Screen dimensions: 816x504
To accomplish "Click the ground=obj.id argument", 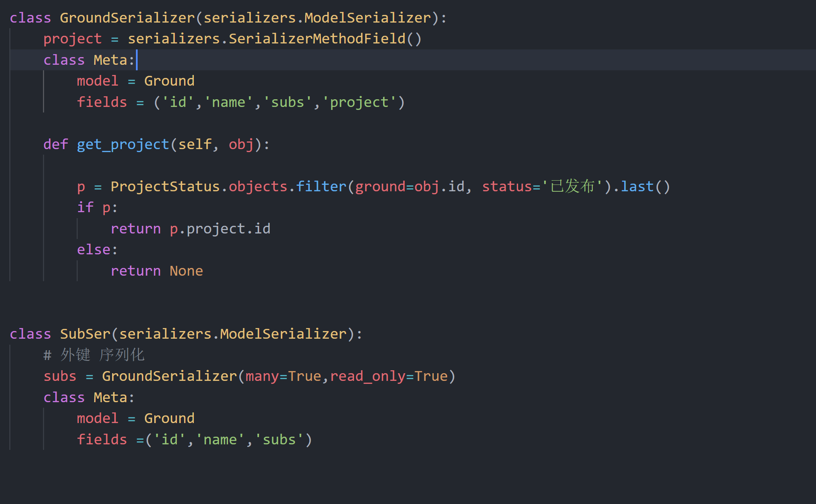I will pyautogui.click(x=410, y=187).
